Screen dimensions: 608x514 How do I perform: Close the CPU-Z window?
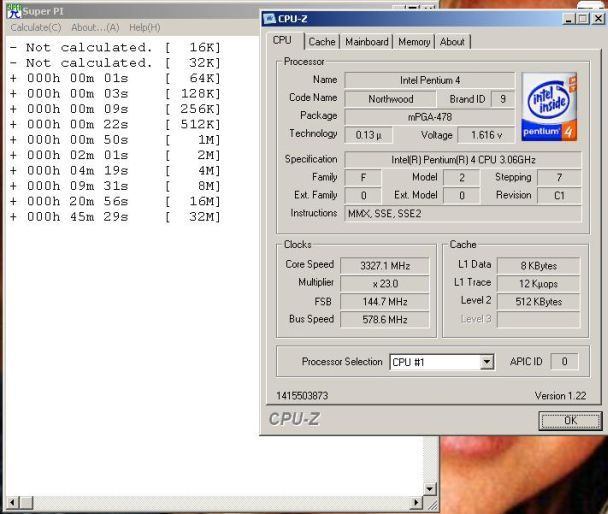point(598,19)
